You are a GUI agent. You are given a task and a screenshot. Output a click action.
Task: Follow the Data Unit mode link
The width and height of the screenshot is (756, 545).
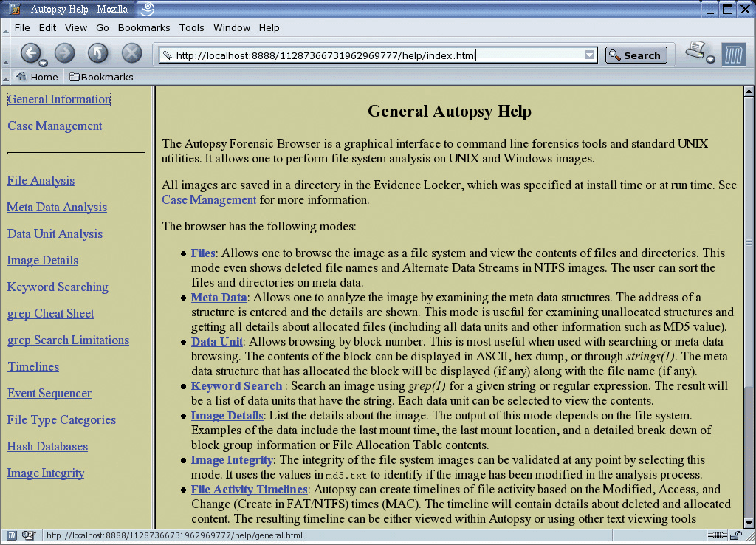point(217,341)
